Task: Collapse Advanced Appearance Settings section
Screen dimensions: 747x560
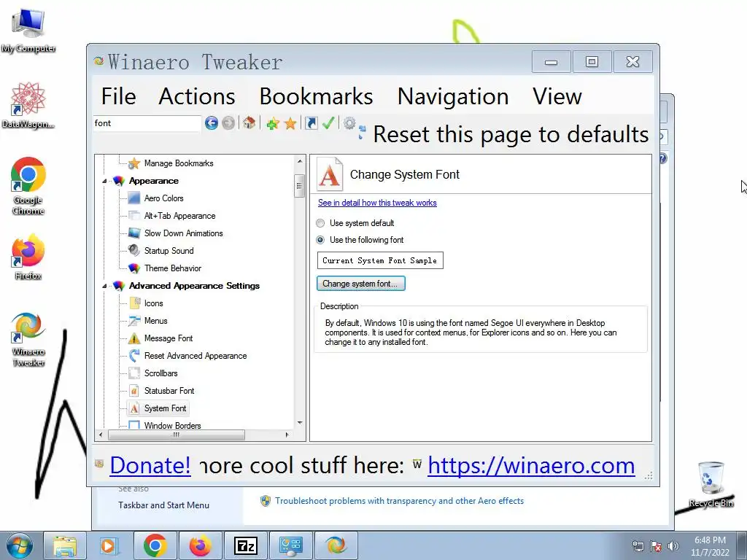Action: (104, 286)
